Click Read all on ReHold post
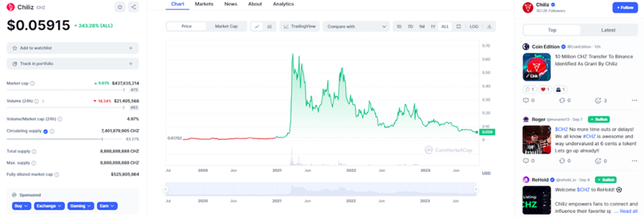The width and height of the screenshot is (644, 217). [x=628, y=211]
